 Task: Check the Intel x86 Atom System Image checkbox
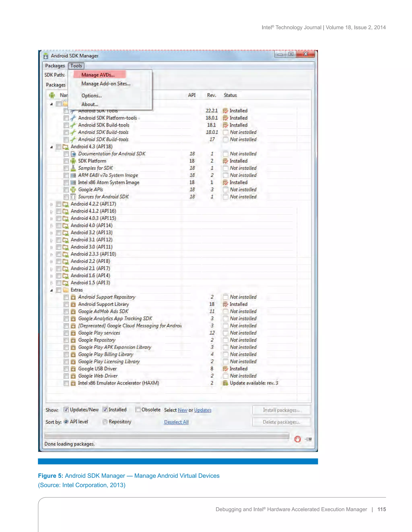point(66,182)
